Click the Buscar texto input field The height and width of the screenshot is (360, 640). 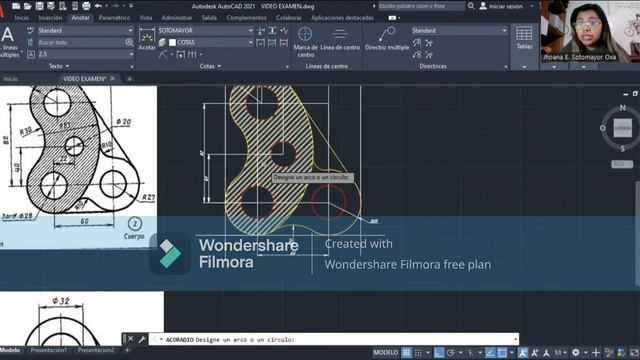coord(81,42)
